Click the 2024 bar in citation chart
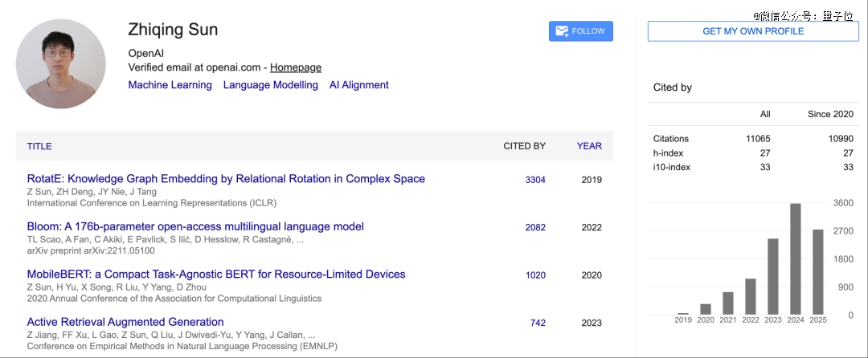 point(795,259)
